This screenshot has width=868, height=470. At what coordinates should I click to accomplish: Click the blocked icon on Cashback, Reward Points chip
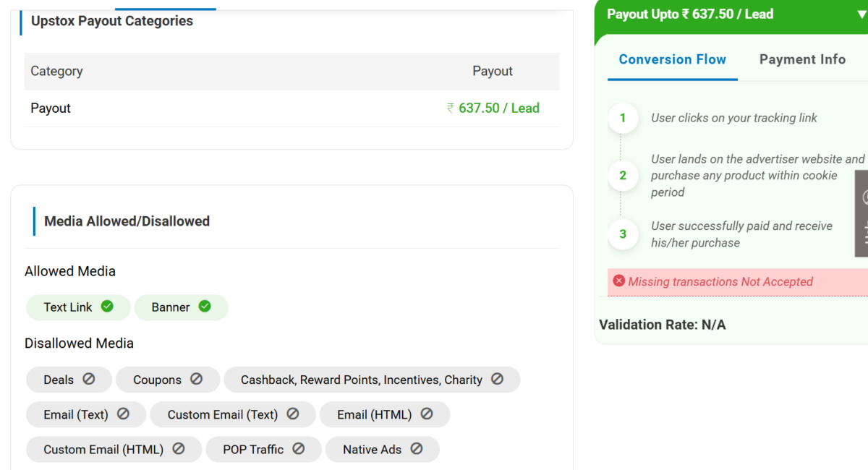click(497, 379)
